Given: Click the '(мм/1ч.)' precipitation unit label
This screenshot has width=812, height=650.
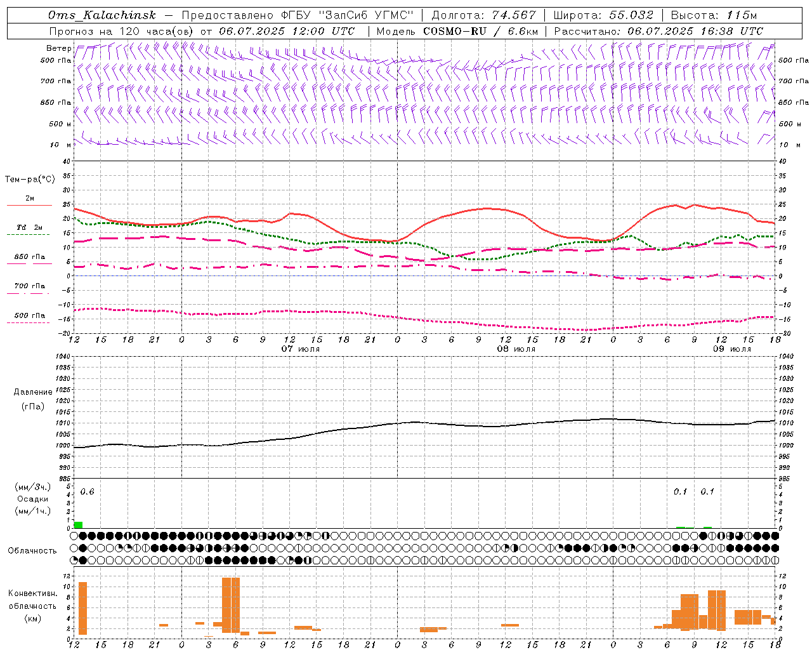Looking at the screenshot, I should 33,511.
